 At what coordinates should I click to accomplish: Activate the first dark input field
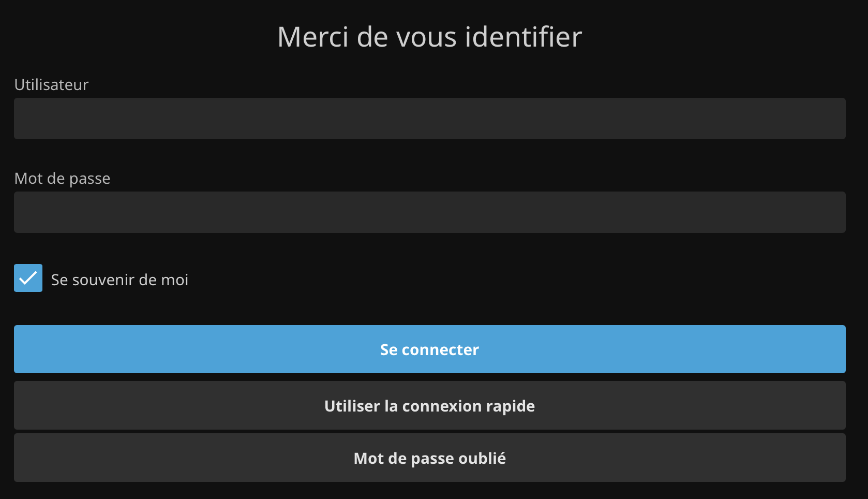point(429,119)
